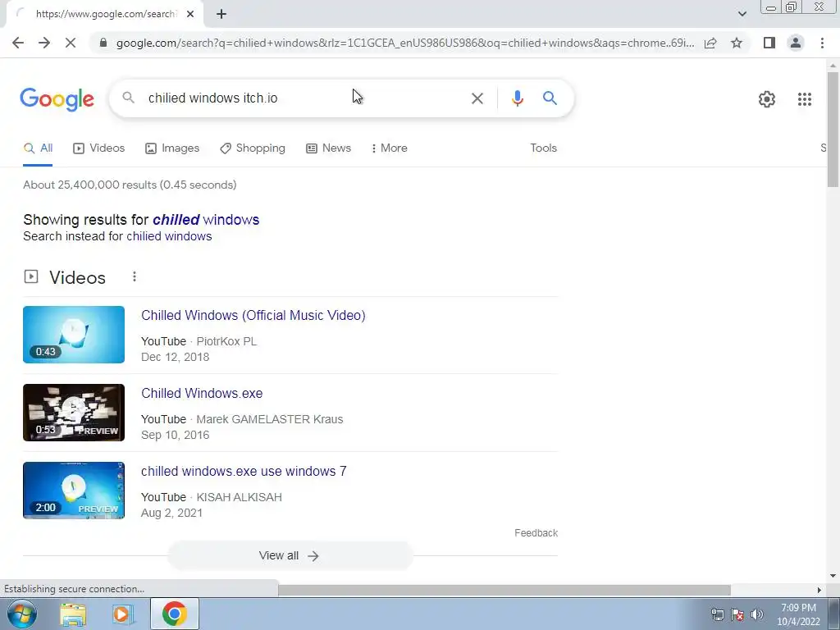Screen dimensions: 840x630
Task: Open the Videos section options menu
Action: pyautogui.click(x=134, y=276)
